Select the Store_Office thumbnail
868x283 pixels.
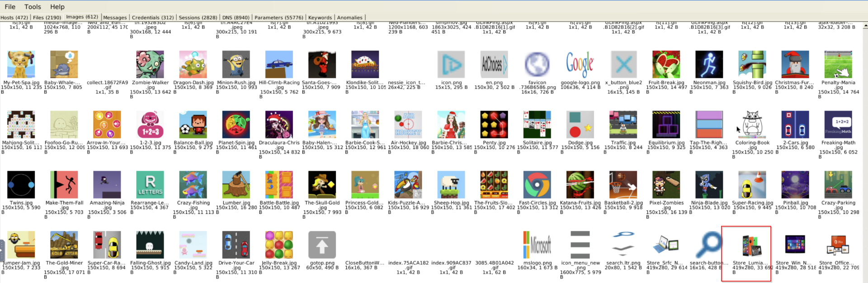point(838,245)
